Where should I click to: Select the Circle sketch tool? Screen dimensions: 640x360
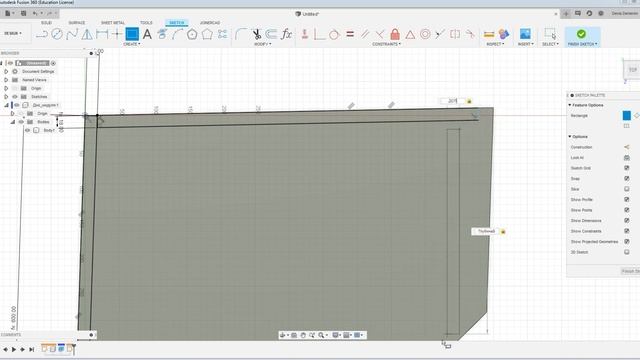[x=57, y=34]
